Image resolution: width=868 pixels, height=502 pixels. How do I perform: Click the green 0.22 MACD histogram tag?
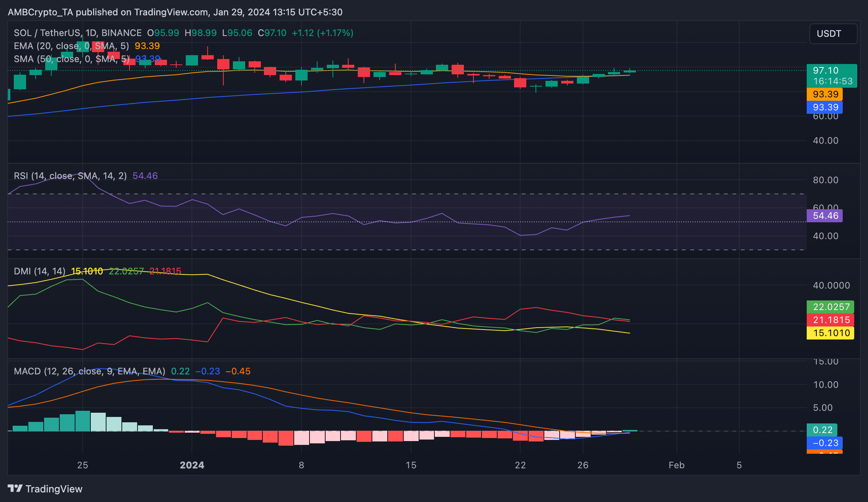[x=822, y=430]
